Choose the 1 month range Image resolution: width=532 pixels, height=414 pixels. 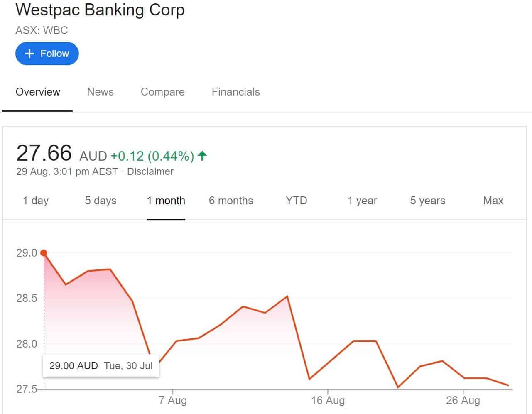[x=166, y=201]
